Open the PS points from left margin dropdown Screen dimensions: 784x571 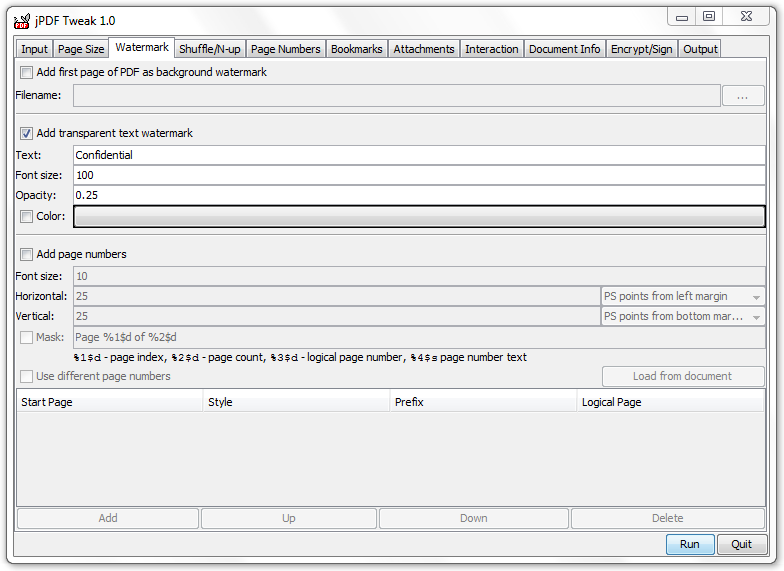683,296
